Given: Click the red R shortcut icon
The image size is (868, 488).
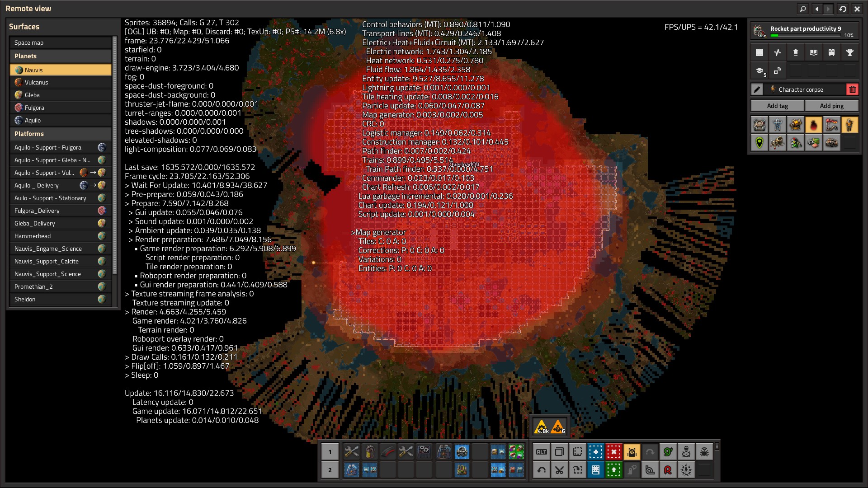Looking at the screenshot, I should pyautogui.click(x=668, y=470).
